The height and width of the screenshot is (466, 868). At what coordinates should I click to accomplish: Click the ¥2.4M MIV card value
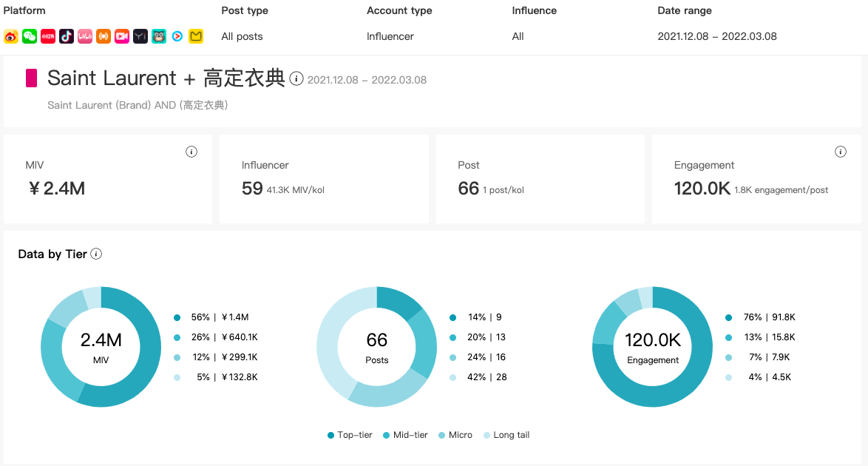pos(56,189)
